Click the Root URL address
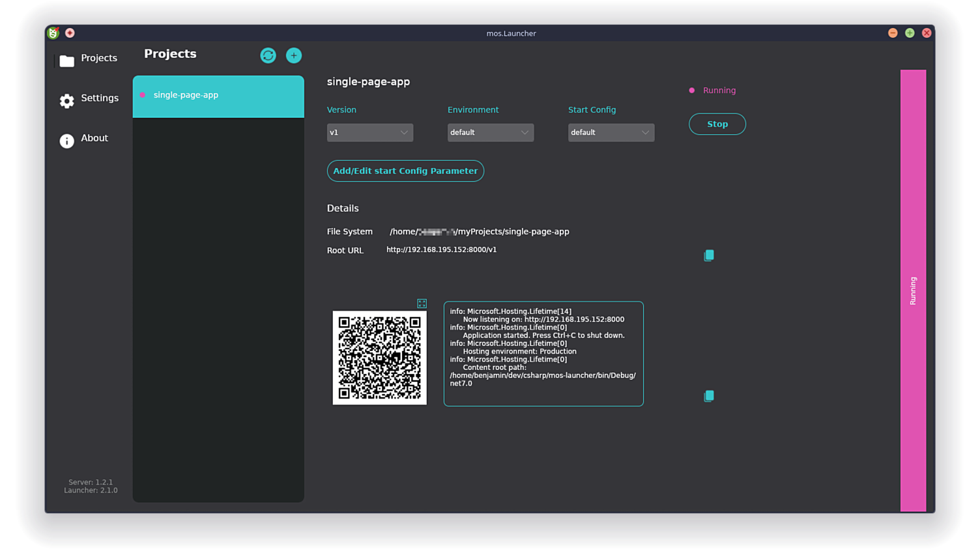Screen dimensions: 980x551 (x=441, y=249)
